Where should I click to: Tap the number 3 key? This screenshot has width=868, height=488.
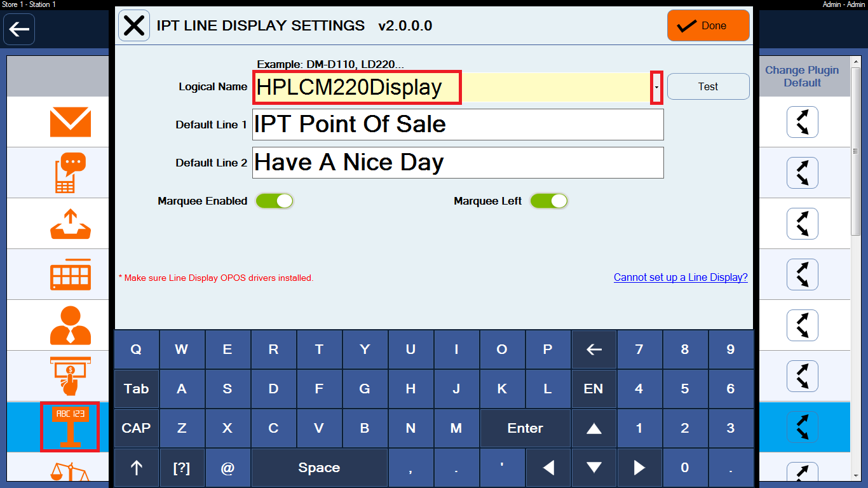(731, 428)
